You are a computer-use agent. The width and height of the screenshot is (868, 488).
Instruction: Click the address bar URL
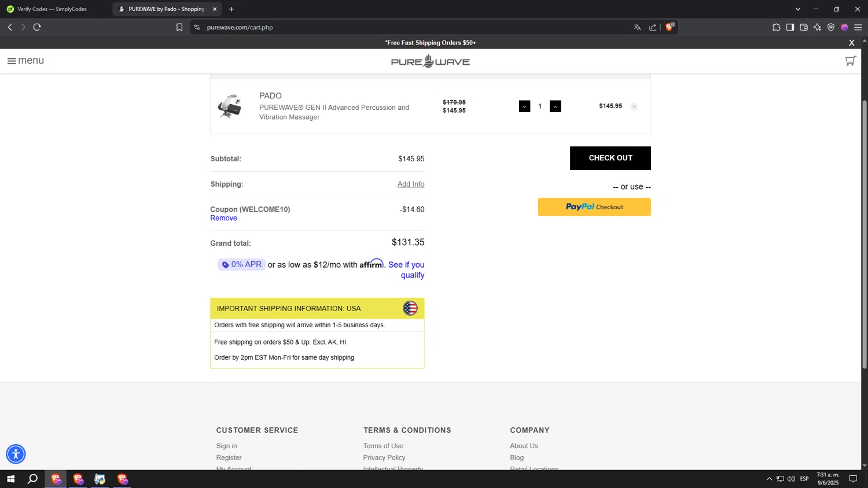240,27
